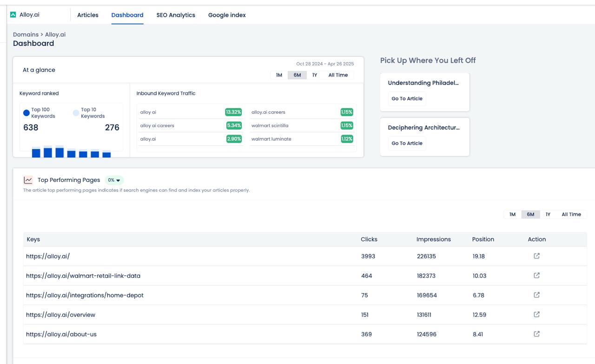Open external link for https://alloy.ai/ row
The height and width of the screenshot is (364, 595).
tap(536, 256)
